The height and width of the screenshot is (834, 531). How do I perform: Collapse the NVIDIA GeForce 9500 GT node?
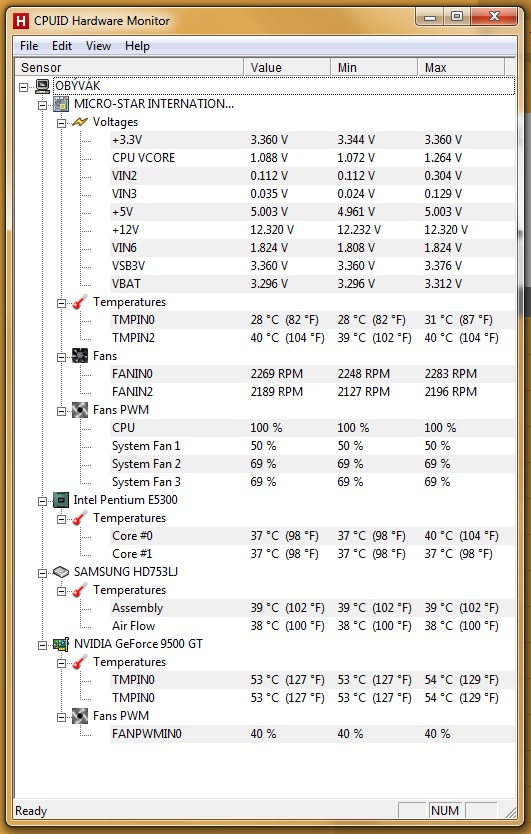43,645
